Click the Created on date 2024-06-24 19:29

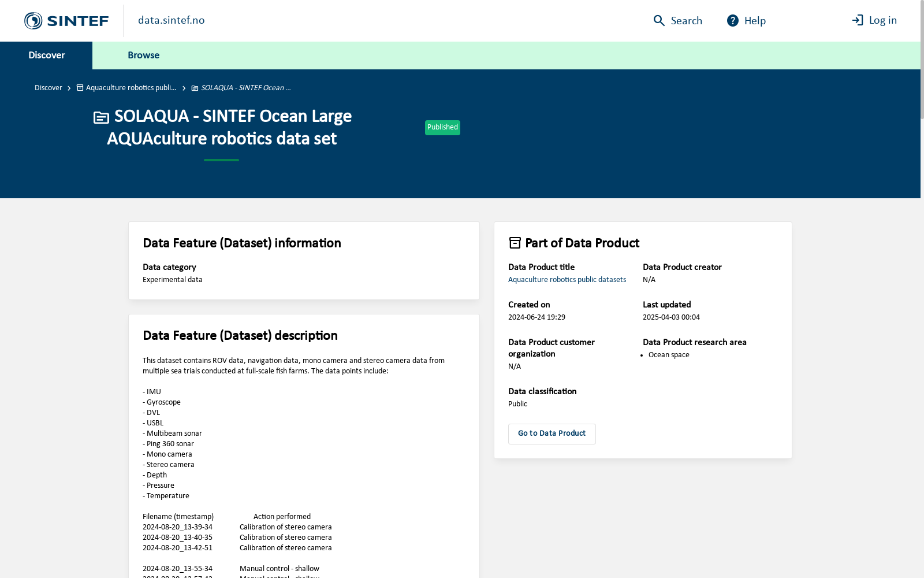(536, 317)
